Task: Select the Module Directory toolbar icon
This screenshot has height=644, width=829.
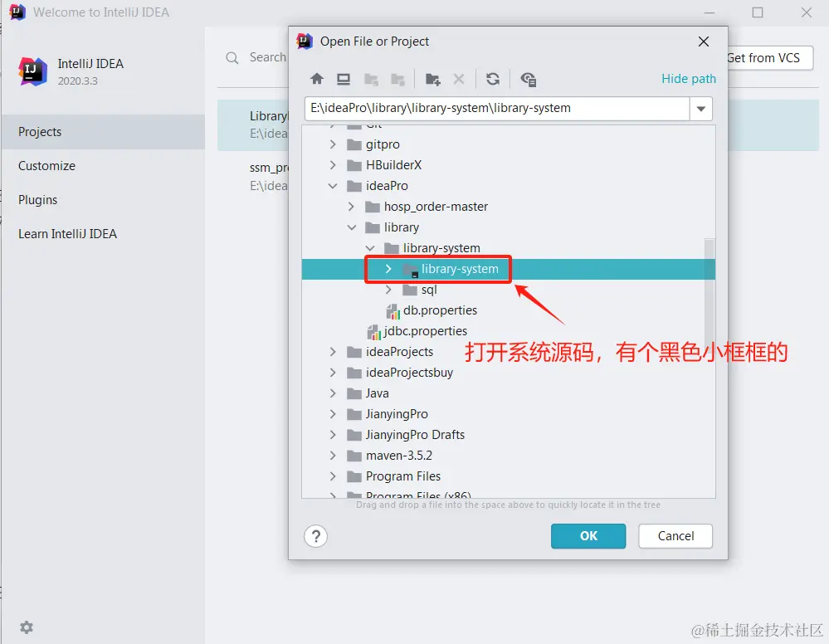Action: [x=397, y=80]
